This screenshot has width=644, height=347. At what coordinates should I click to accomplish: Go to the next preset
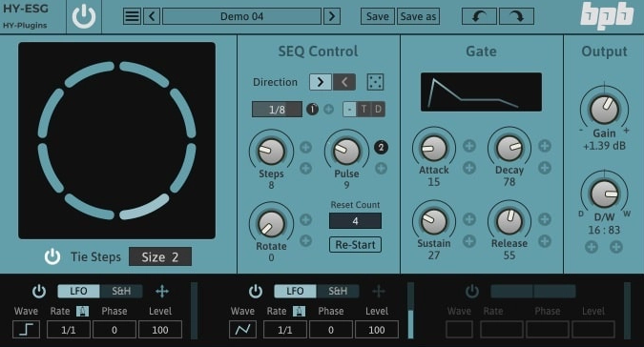pos(332,16)
